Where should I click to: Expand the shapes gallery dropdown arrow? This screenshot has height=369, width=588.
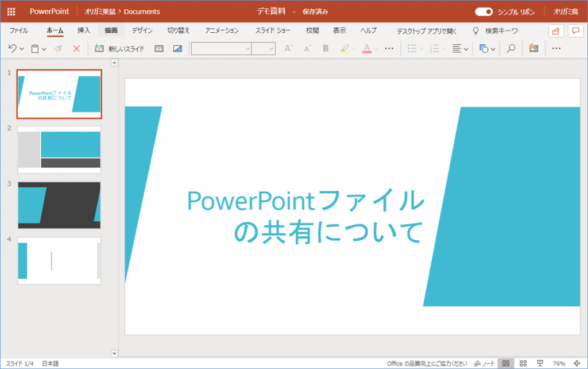point(493,49)
